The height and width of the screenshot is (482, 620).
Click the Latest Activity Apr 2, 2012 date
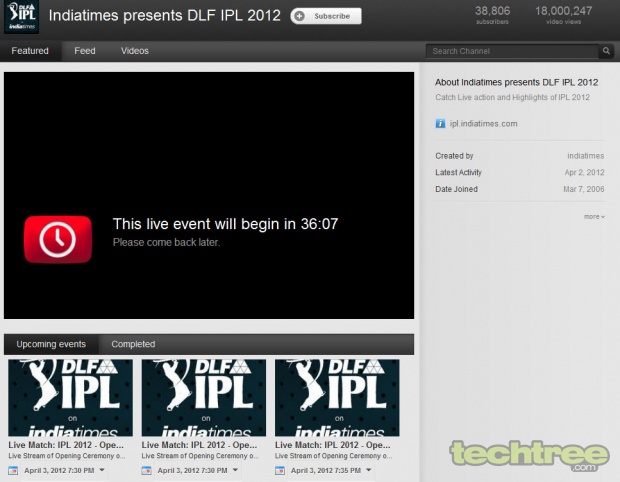coord(584,172)
